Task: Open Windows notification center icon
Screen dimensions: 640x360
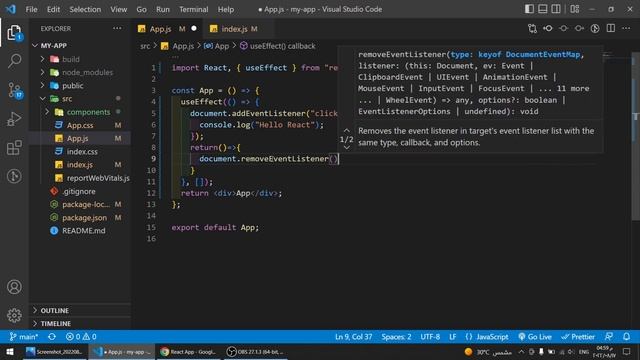Action: coord(627,351)
